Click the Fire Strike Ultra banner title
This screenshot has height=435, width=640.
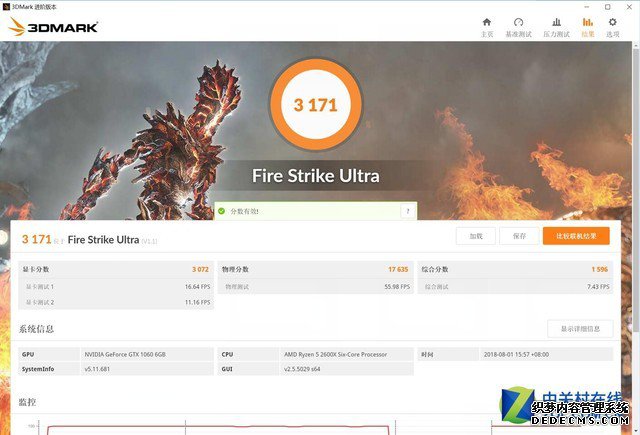tap(316, 176)
